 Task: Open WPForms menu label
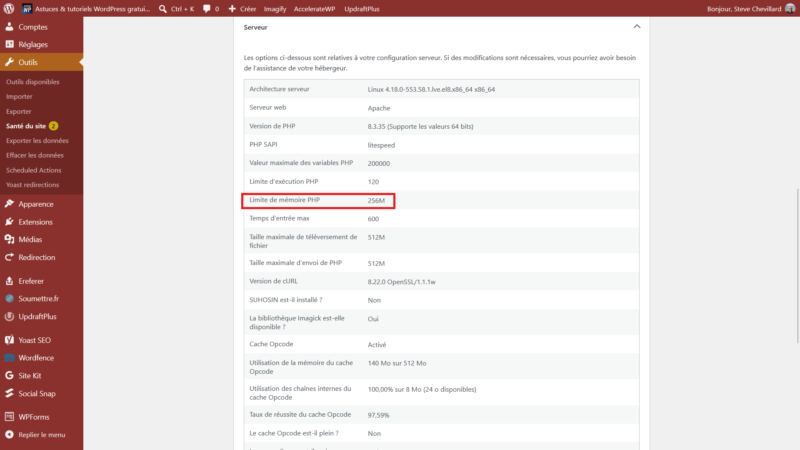click(34, 417)
